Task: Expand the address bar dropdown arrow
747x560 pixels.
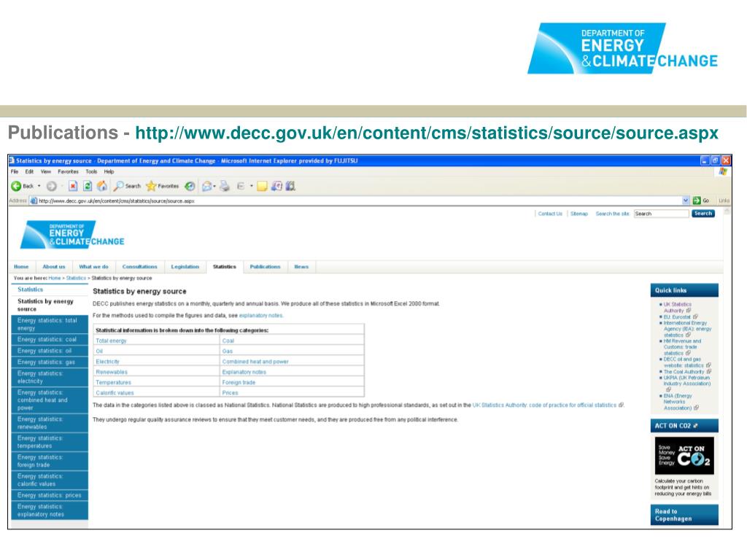Action: [x=686, y=201]
